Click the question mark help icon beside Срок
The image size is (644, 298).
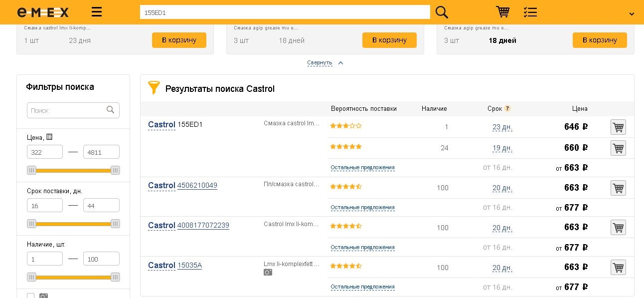(507, 108)
